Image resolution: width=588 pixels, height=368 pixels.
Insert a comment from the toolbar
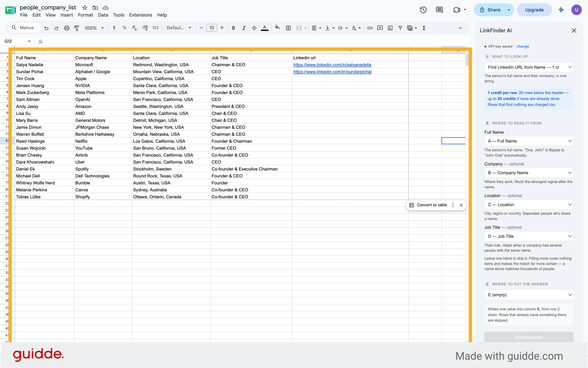coord(380,28)
